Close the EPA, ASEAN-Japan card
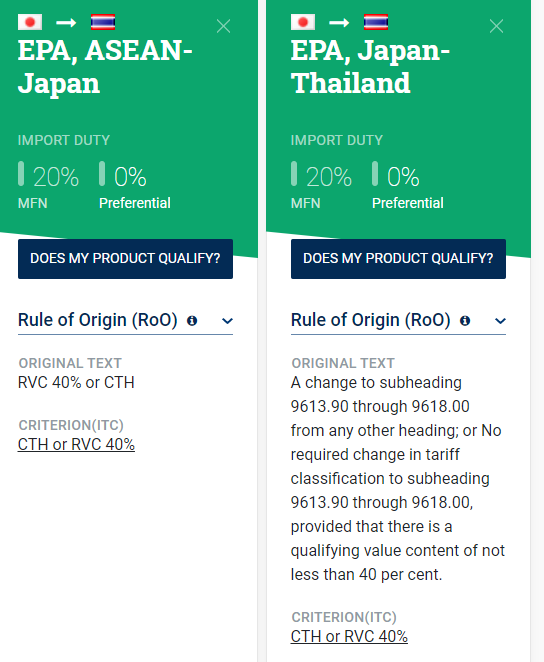Screen dimensions: 544x662 click(223, 26)
